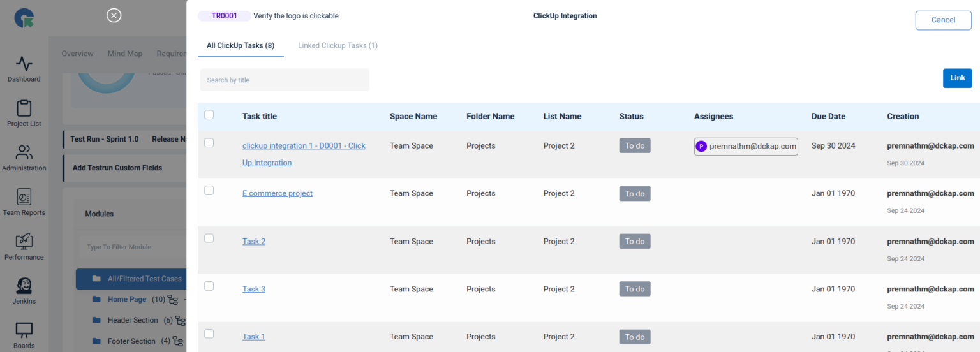Go to Administration in sidebar
Screen dimensions: 980x352
[x=24, y=158]
